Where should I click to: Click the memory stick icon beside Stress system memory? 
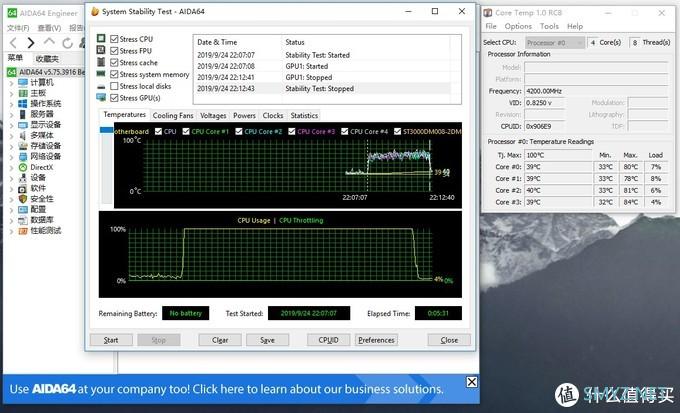pos(101,74)
